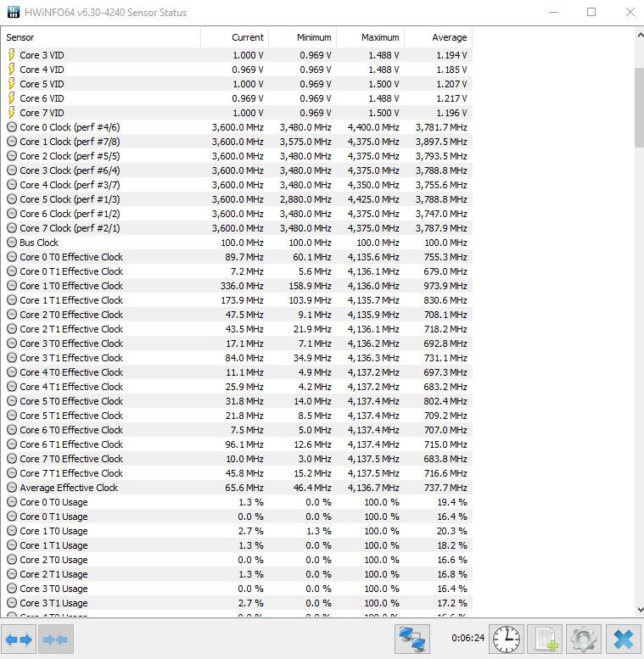
Task: Open the network remote monitoring icon
Action: pos(412,639)
